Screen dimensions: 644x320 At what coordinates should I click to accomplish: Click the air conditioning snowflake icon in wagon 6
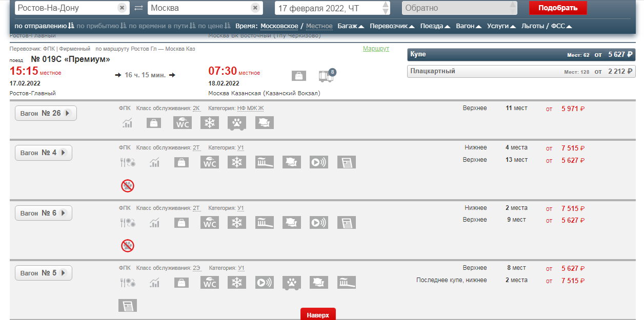point(237,223)
